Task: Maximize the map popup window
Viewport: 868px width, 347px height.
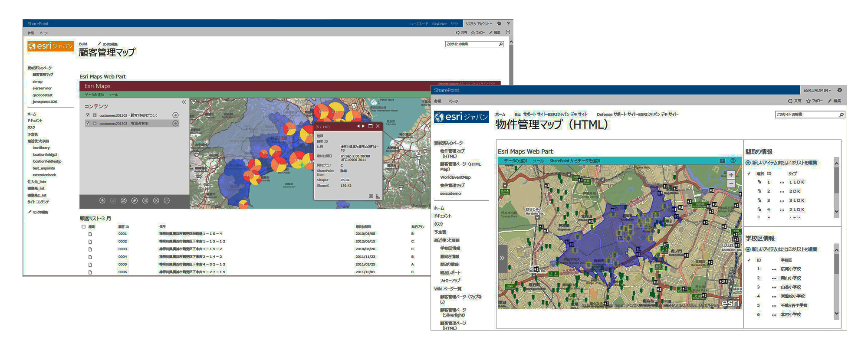Action: pyautogui.click(x=370, y=126)
